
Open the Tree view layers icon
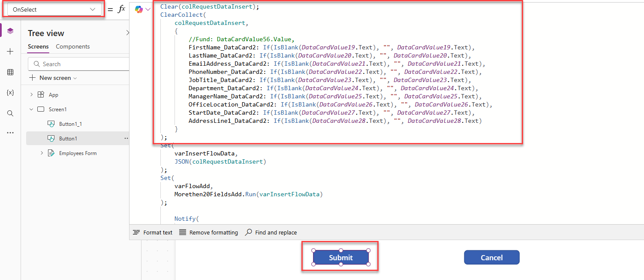coord(10,31)
